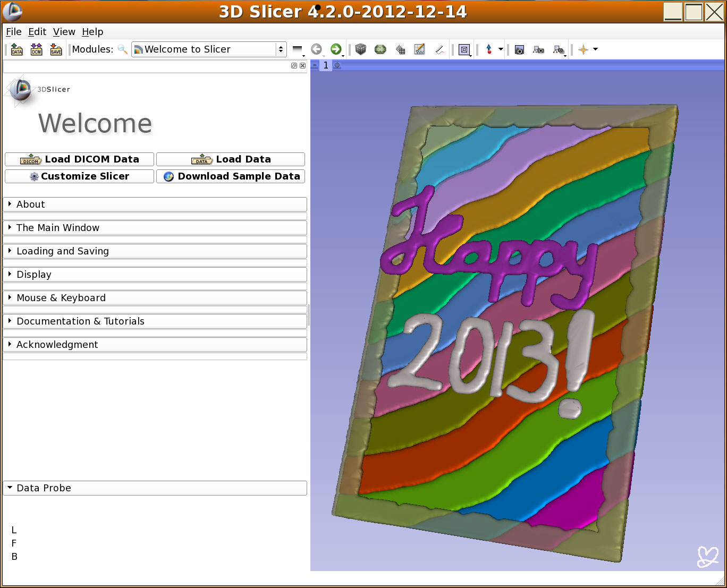
Task: Go to next module with green arrow
Action: [336, 49]
